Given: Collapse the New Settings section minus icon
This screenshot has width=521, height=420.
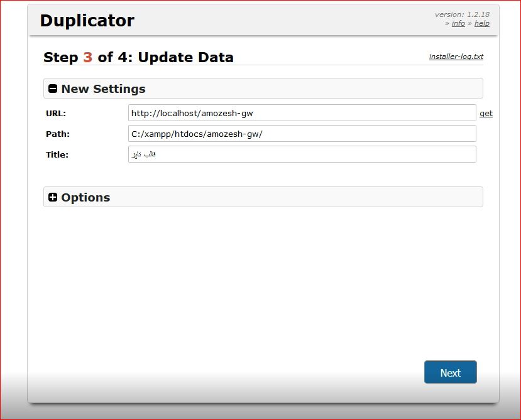Looking at the screenshot, I should 53,89.
